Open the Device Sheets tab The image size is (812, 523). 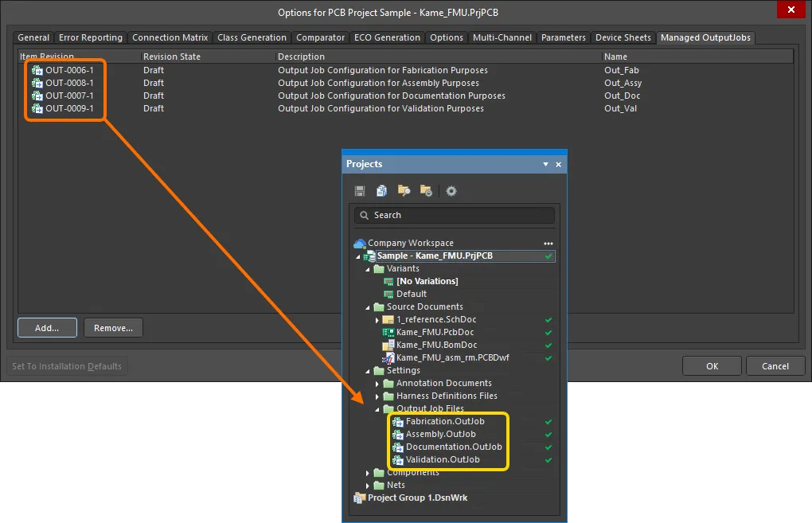pyautogui.click(x=623, y=37)
